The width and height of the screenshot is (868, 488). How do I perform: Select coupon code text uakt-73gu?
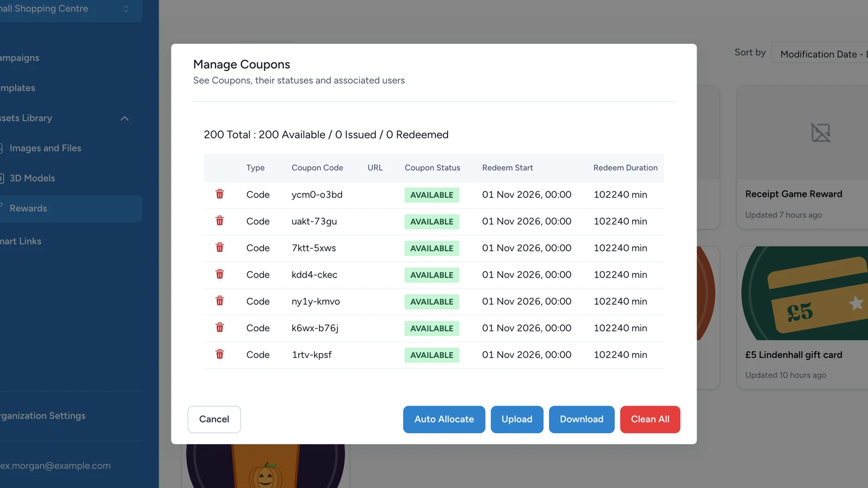coord(314,221)
